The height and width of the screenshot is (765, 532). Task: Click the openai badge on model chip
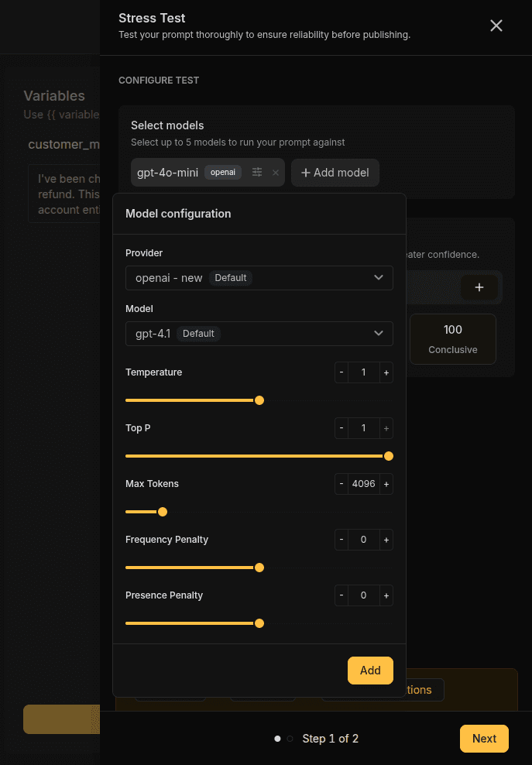[223, 172]
